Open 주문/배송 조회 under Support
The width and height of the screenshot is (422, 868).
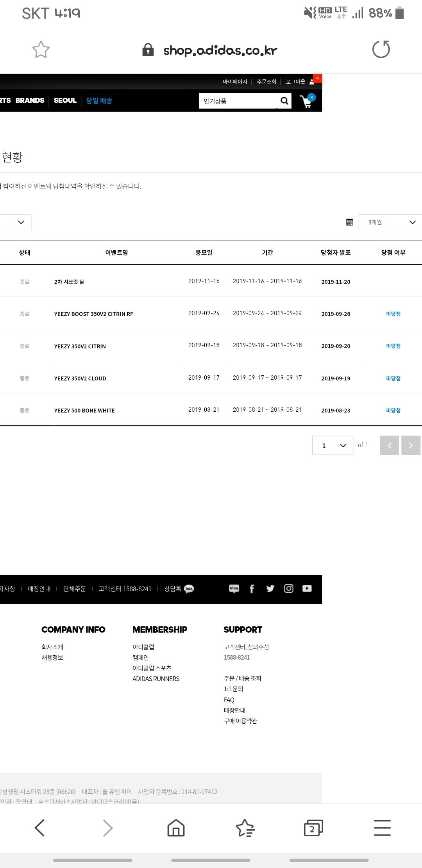[242, 678]
